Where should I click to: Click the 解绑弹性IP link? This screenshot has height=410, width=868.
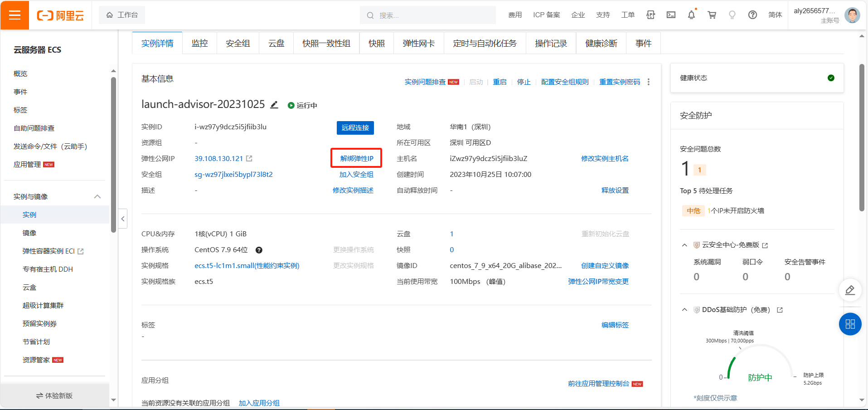(x=357, y=159)
